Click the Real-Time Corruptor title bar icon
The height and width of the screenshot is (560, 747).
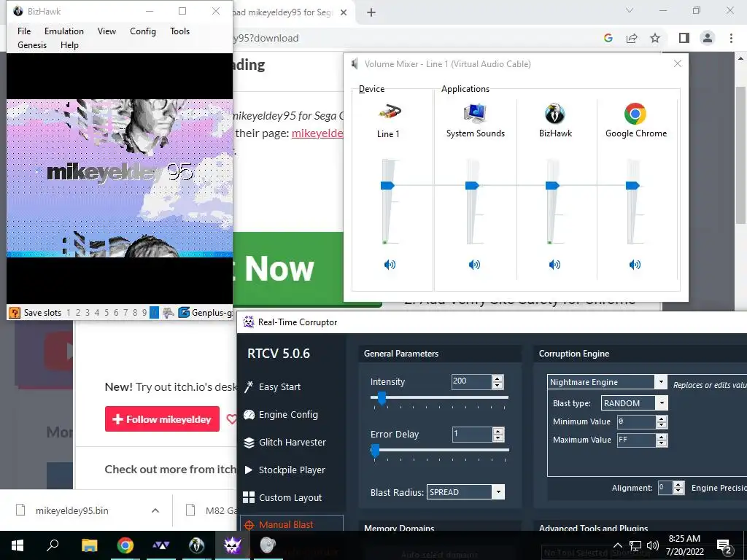point(248,322)
